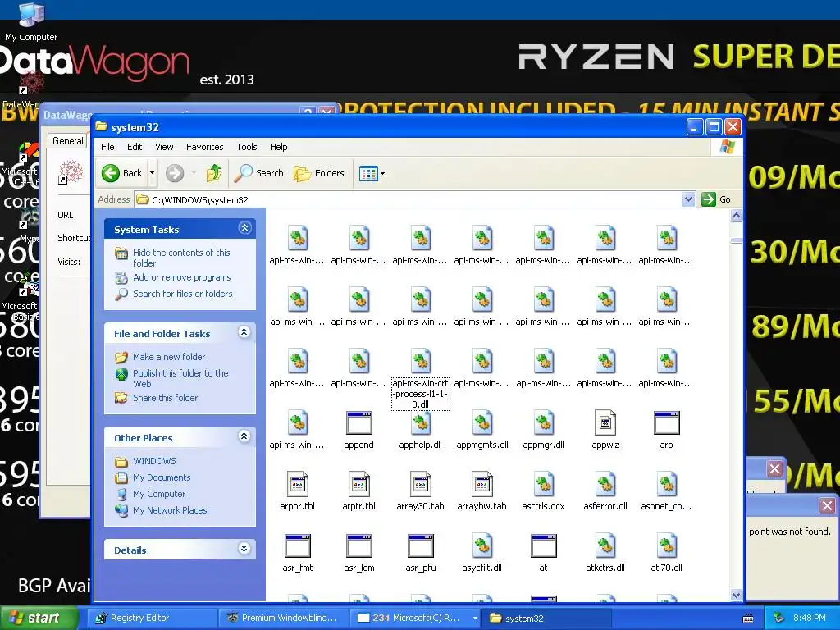Open the My Computer desktop icon
This screenshot has width=840, height=630.
(31, 21)
